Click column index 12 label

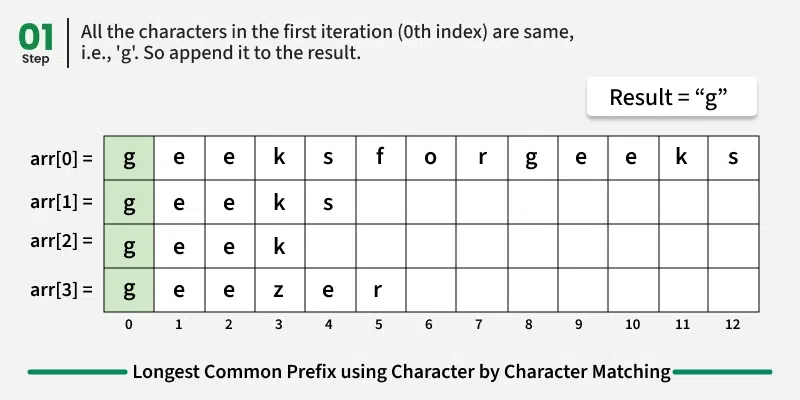(x=733, y=325)
